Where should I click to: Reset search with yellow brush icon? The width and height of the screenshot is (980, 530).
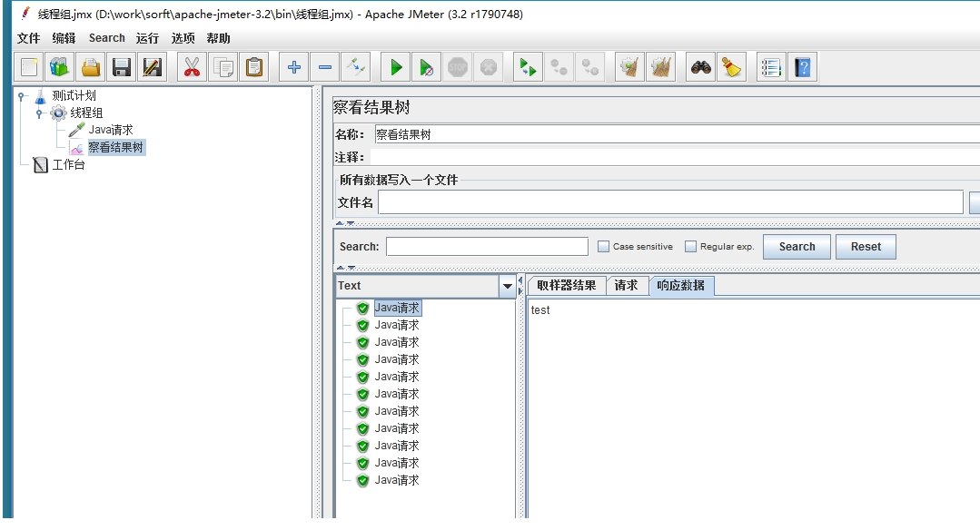[732, 67]
